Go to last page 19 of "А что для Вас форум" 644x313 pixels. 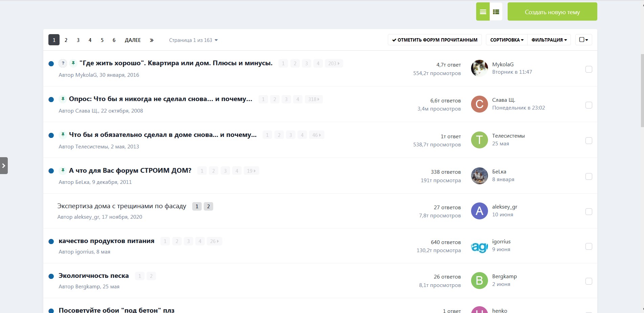point(251,171)
